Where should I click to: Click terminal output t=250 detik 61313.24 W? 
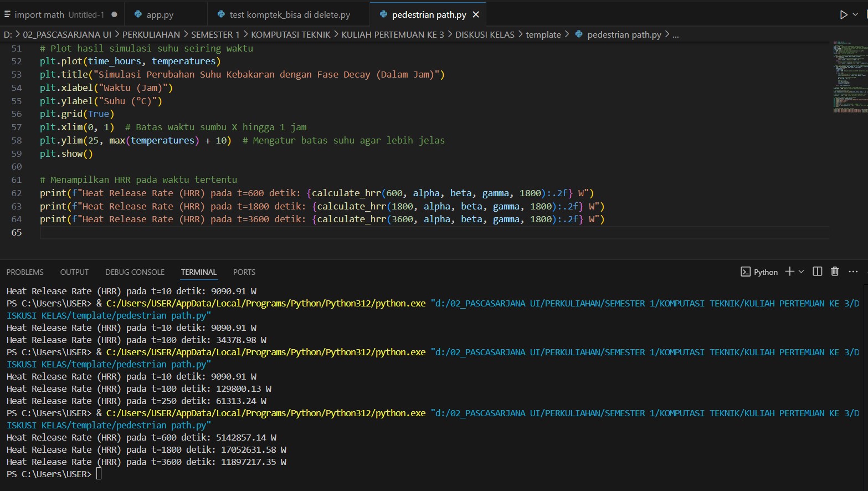click(x=136, y=401)
